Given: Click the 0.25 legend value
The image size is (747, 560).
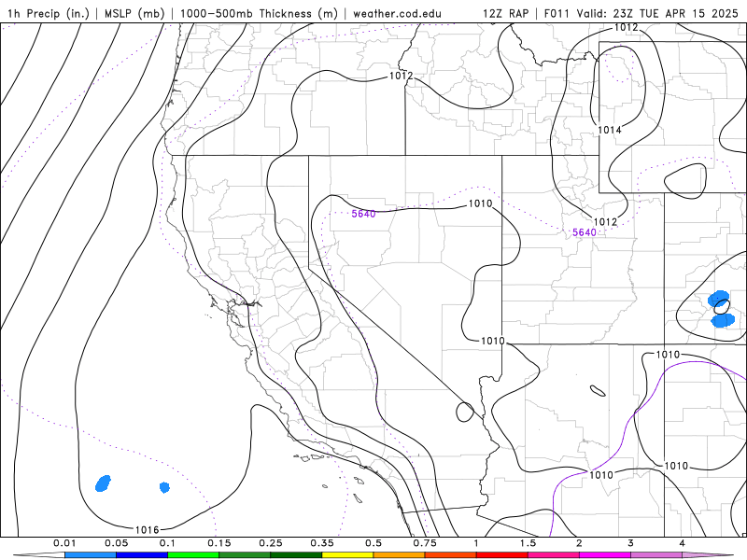Looking at the screenshot, I should click(271, 543).
